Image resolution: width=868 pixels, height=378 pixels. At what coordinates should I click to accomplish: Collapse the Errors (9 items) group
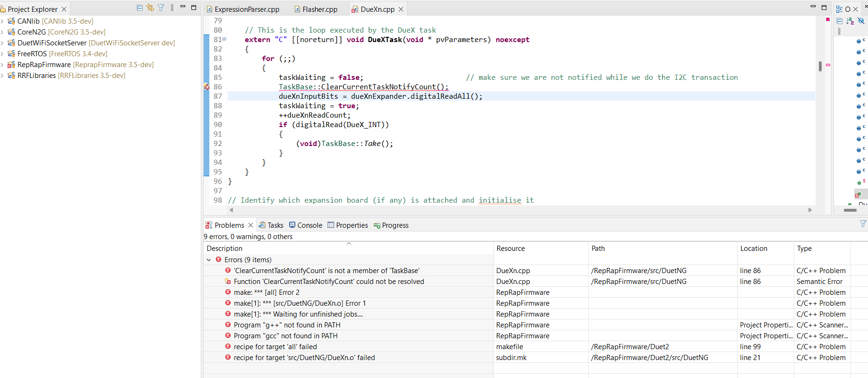209,260
